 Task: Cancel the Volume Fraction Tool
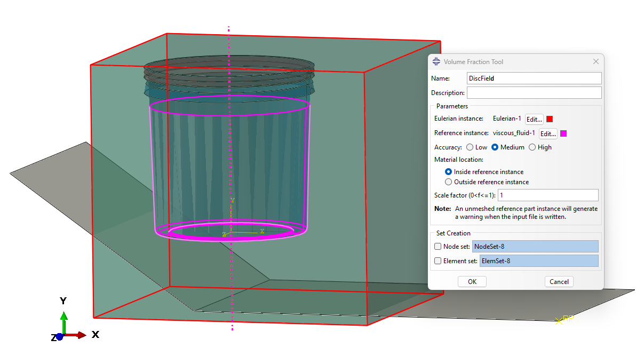coord(559,282)
